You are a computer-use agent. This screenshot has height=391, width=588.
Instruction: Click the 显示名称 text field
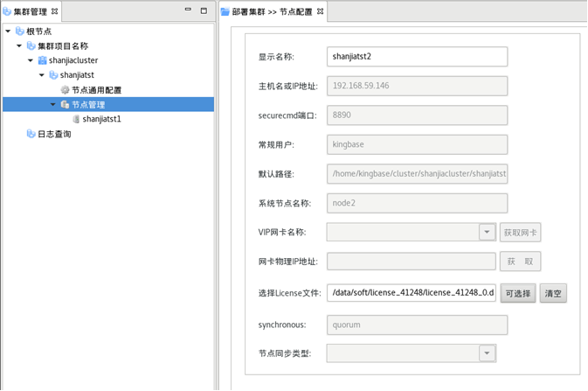tap(416, 57)
